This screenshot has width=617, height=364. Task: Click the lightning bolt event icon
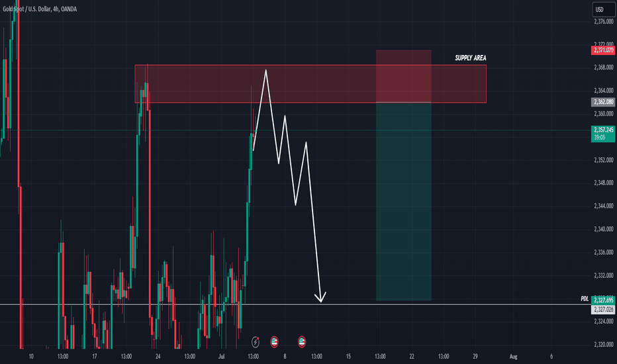point(256,342)
